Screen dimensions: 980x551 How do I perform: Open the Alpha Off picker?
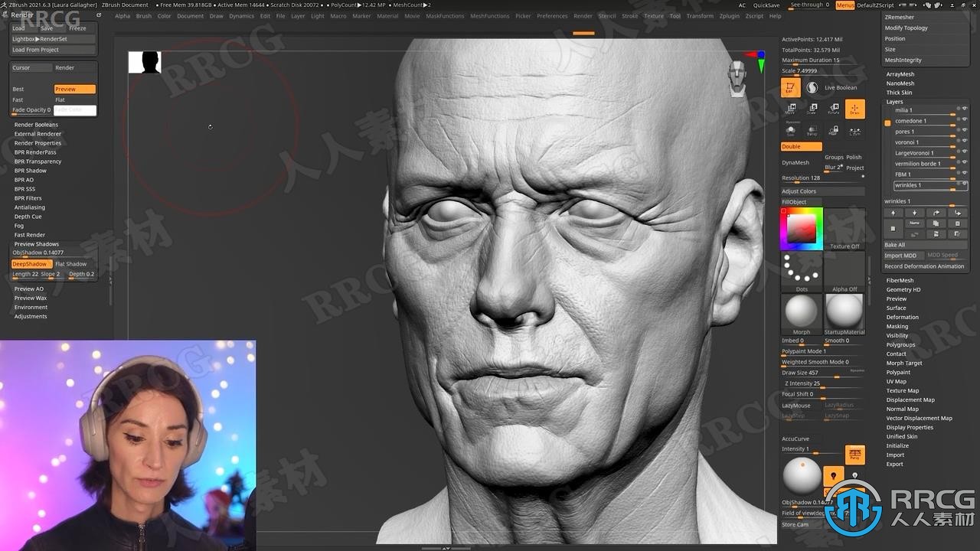click(844, 272)
